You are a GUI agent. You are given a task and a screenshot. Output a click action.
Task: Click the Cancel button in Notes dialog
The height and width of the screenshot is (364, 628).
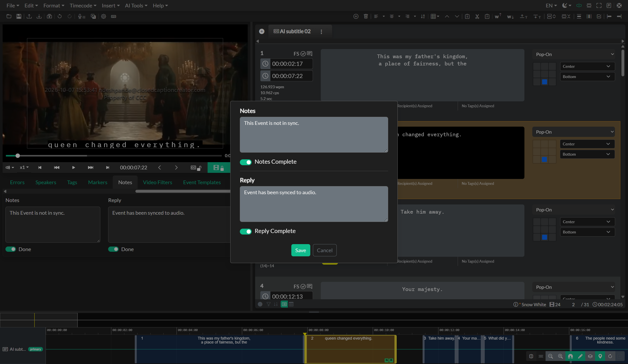[x=325, y=250]
